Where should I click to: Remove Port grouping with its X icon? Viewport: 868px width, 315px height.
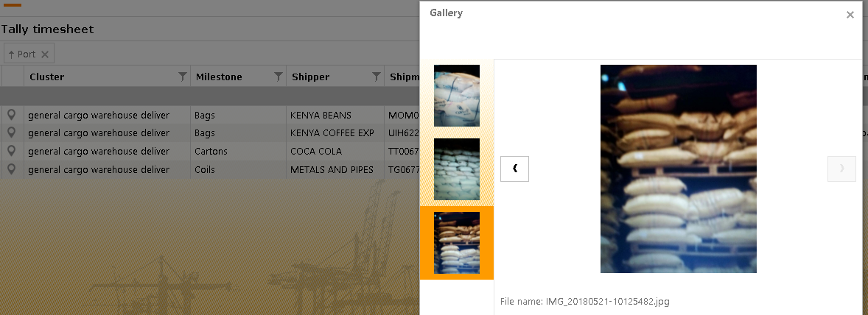coord(45,54)
